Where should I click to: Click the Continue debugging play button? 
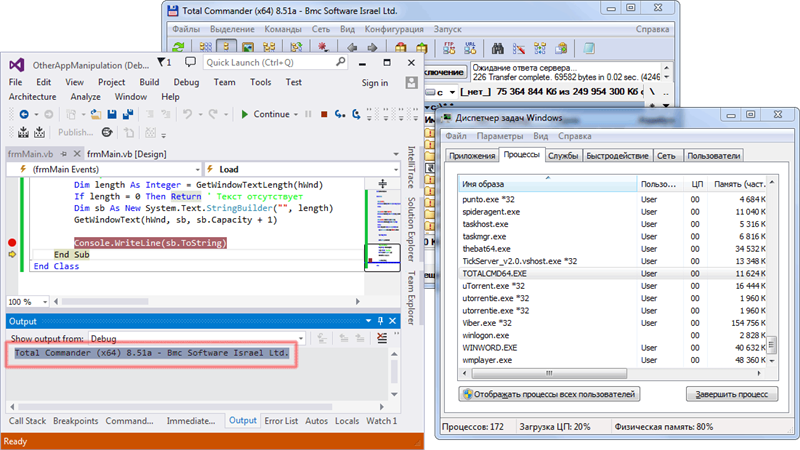pyautogui.click(x=244, y=114)
